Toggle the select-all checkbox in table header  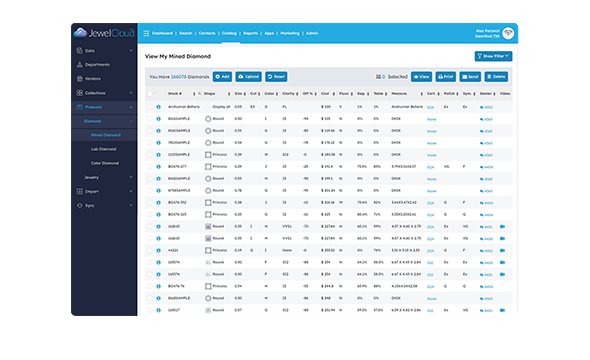150,94
